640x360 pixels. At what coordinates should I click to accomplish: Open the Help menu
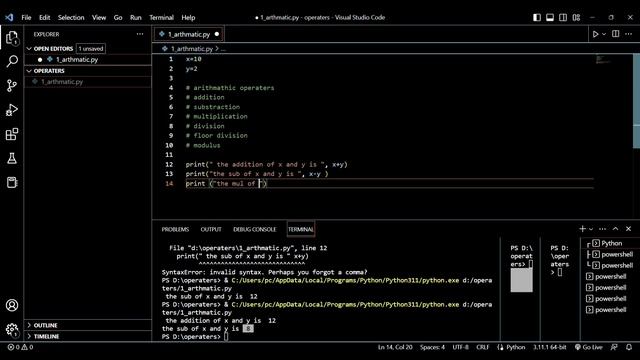tap(188, 18)
